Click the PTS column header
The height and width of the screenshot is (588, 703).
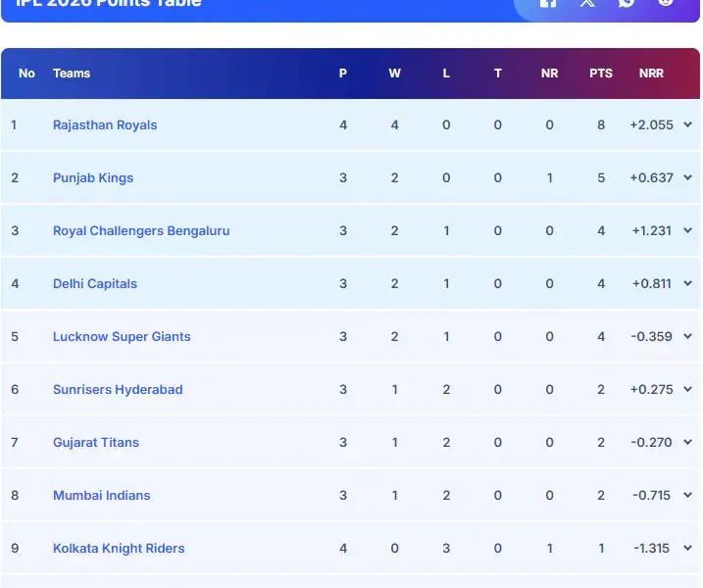pos(601,73)
